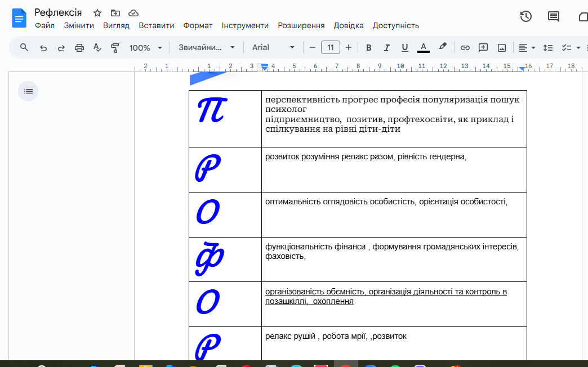
Task: Click the print icon
Action: 79,48
